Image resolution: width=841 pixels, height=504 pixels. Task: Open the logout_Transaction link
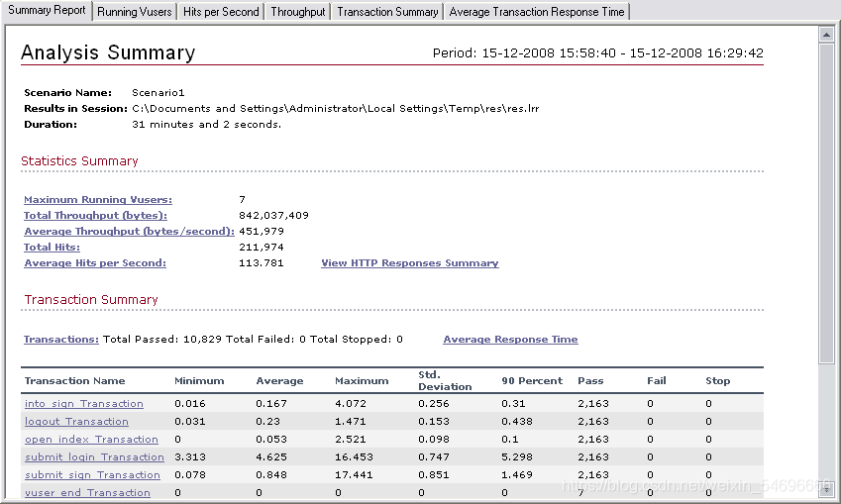point(76,422)
